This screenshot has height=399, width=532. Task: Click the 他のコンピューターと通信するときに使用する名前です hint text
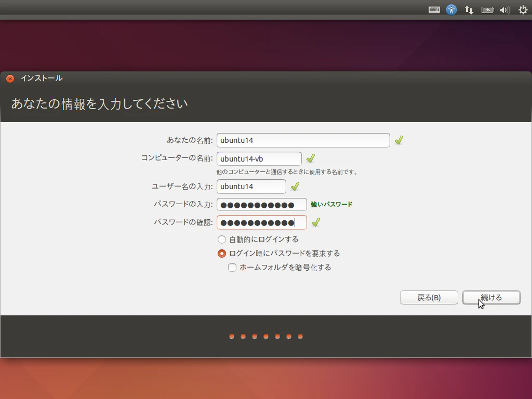(x=288, y=172)
